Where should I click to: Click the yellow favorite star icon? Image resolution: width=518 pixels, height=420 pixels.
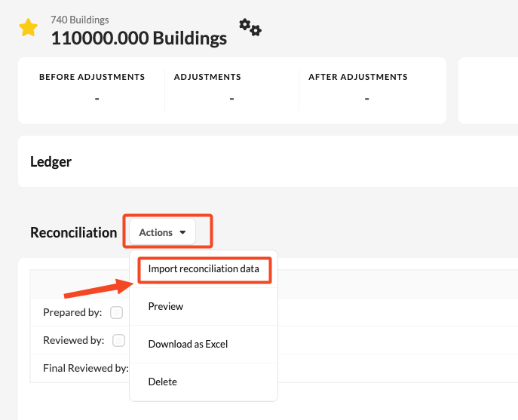pyautogui.click(x=28, y=29)
